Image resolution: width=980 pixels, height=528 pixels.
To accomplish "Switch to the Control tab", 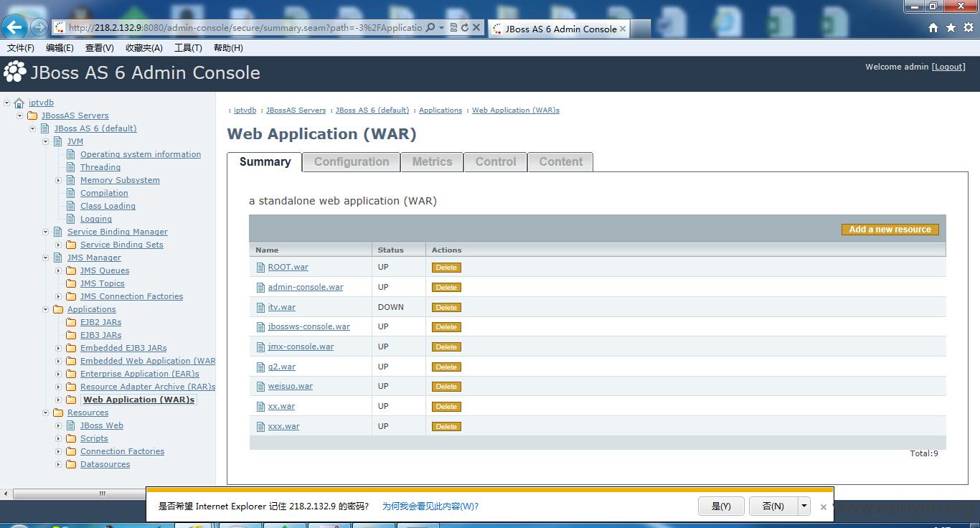I will 496,162.
